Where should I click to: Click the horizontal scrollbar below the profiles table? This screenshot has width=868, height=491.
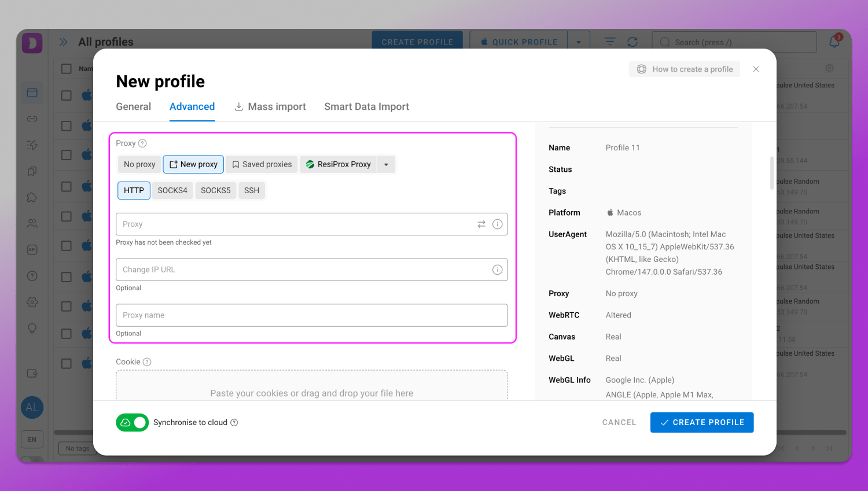pyautogui.click(x=450, y=433)
